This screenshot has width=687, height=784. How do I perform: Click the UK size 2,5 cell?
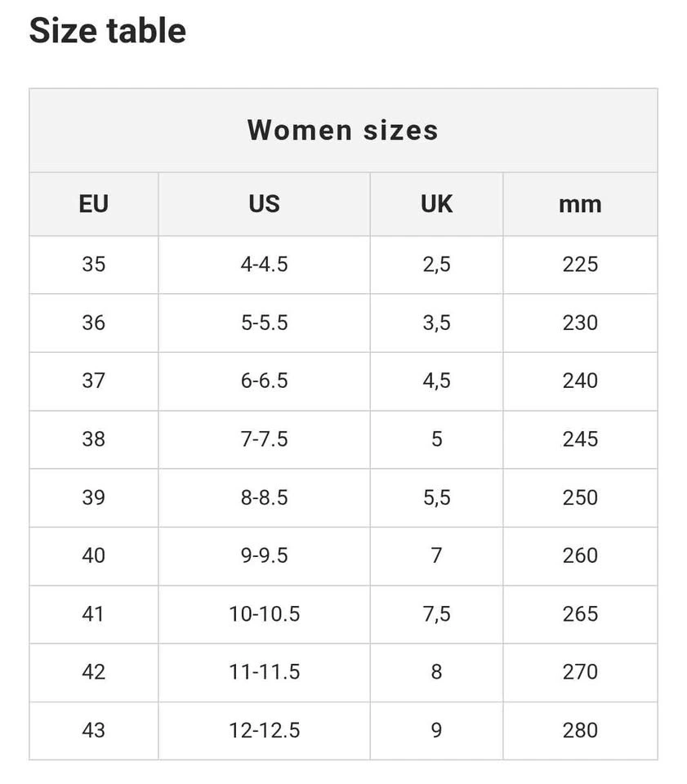coord(436,265)
